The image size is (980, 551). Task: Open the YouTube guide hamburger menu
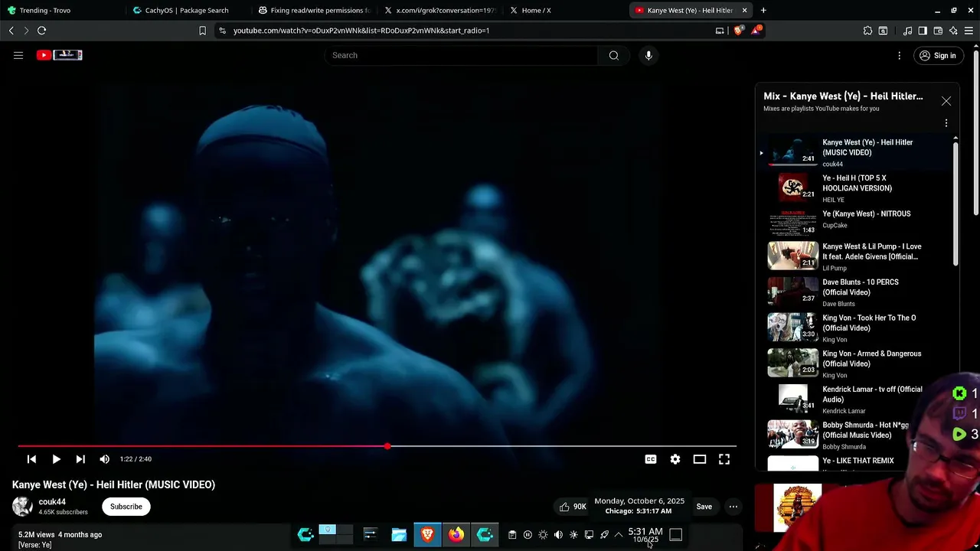click(x=18, y=55)
